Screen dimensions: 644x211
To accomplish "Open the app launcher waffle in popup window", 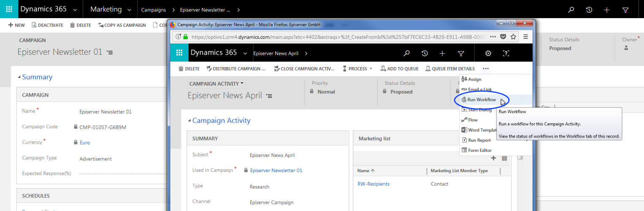I will (x=179, y=53).
